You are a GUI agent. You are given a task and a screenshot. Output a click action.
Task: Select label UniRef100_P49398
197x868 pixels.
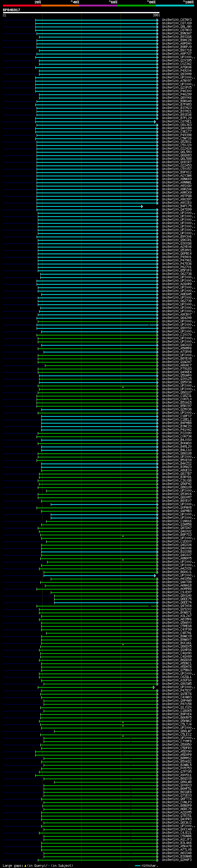[177, 135]
